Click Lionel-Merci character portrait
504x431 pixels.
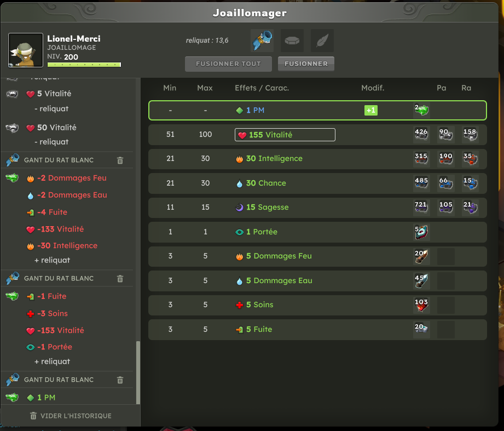pyautogui.click(x=26, y=50)
